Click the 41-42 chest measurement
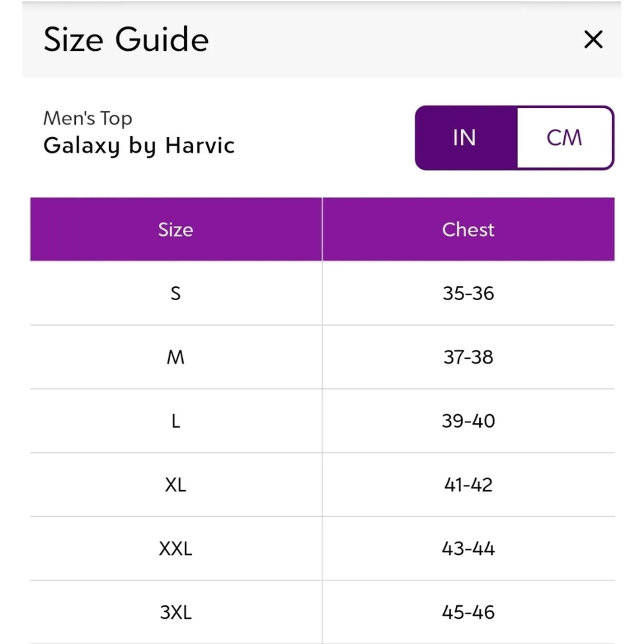The height and width of the screenshot is (644, 644). [468, 485]
